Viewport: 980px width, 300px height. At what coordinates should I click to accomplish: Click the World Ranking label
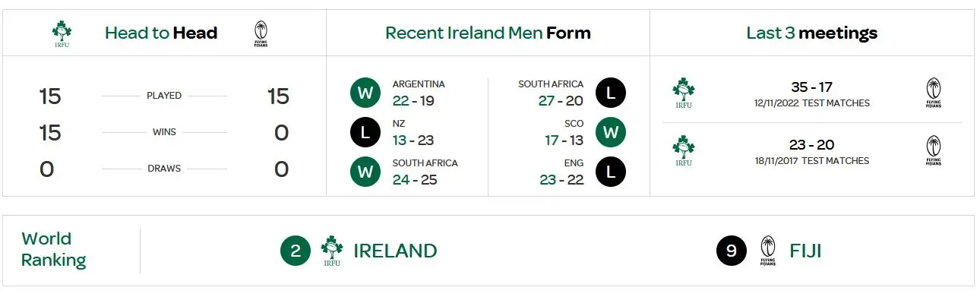(x=53, y=250)
